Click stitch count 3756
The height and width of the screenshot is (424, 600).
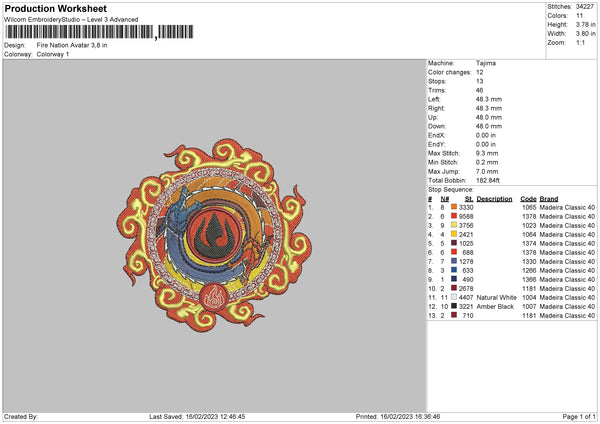point(466,225)
